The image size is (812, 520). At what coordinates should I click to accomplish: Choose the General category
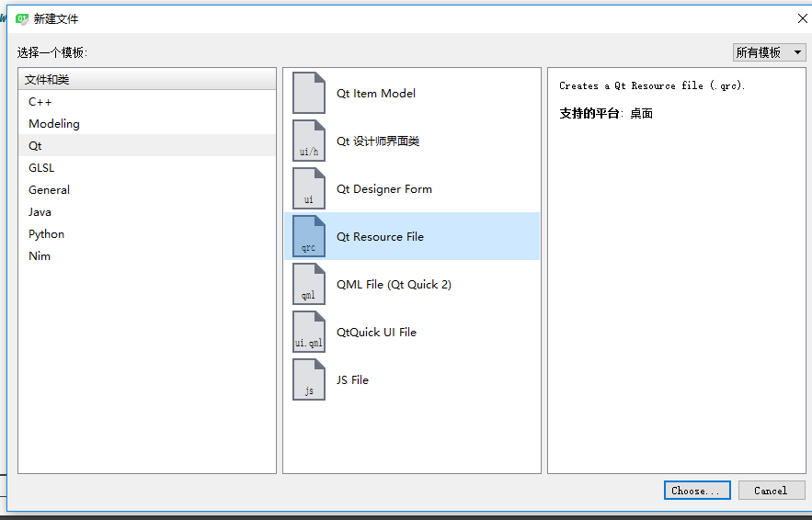point(147,189)
